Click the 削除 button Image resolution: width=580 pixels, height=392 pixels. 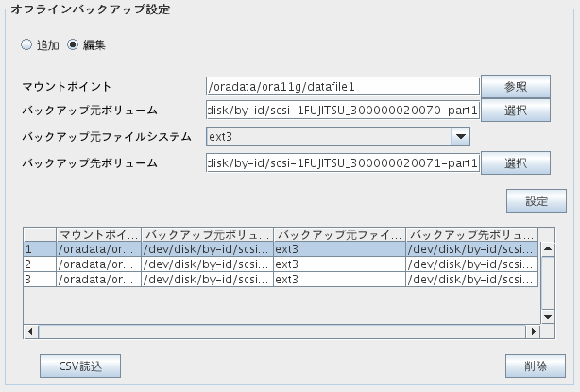[x=536, y=366]
